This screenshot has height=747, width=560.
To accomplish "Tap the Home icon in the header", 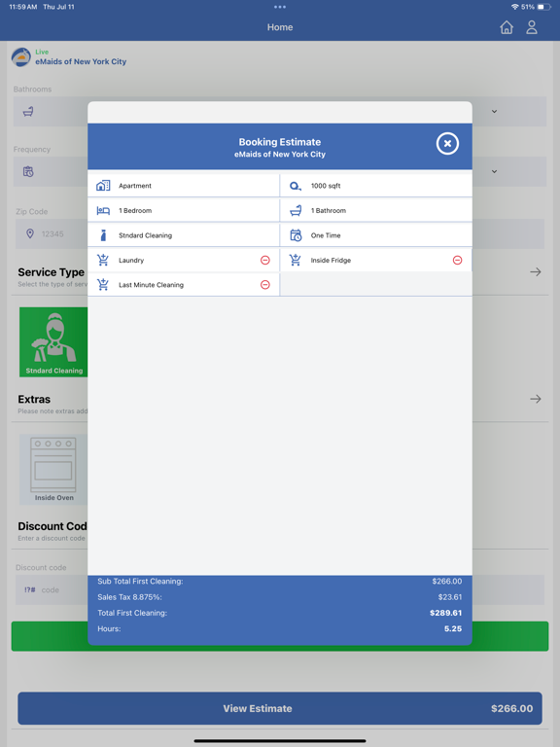I will [x=507, y=27].
